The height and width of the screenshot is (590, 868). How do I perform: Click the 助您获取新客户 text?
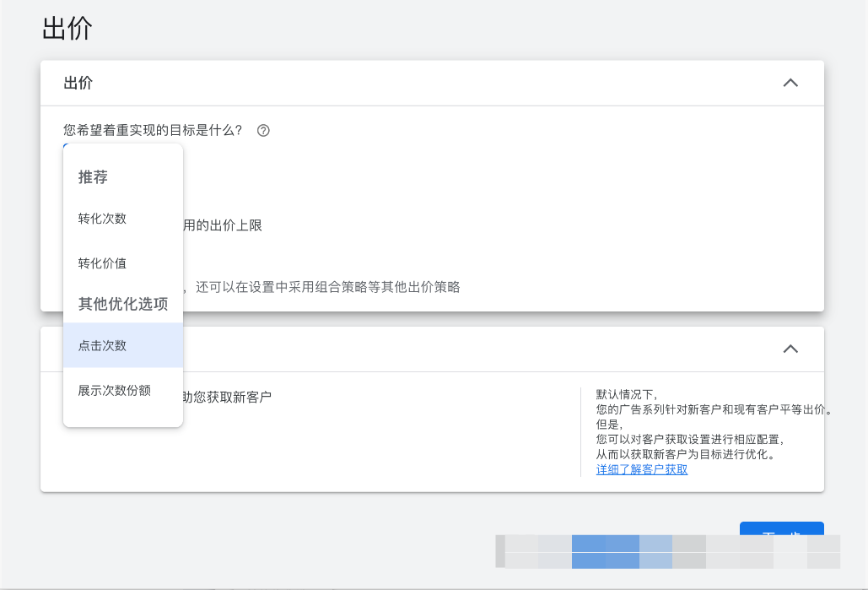coord(227,398)
